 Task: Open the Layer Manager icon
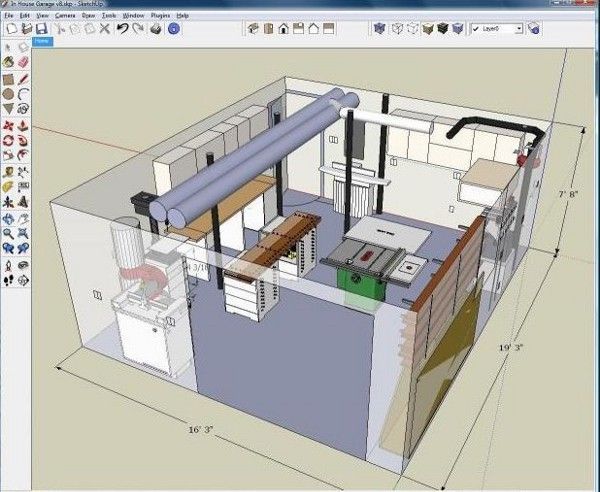tap(533, 29)
